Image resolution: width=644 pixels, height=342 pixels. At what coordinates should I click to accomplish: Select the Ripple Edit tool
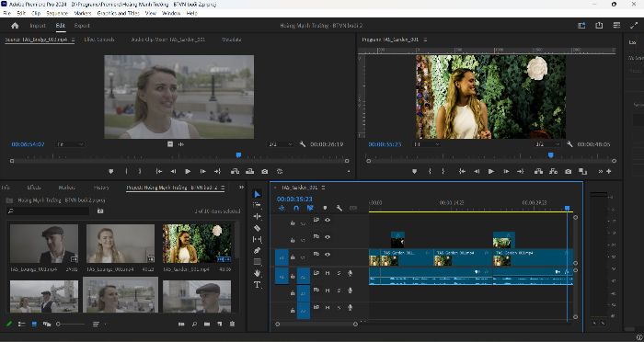click(257, 216)
